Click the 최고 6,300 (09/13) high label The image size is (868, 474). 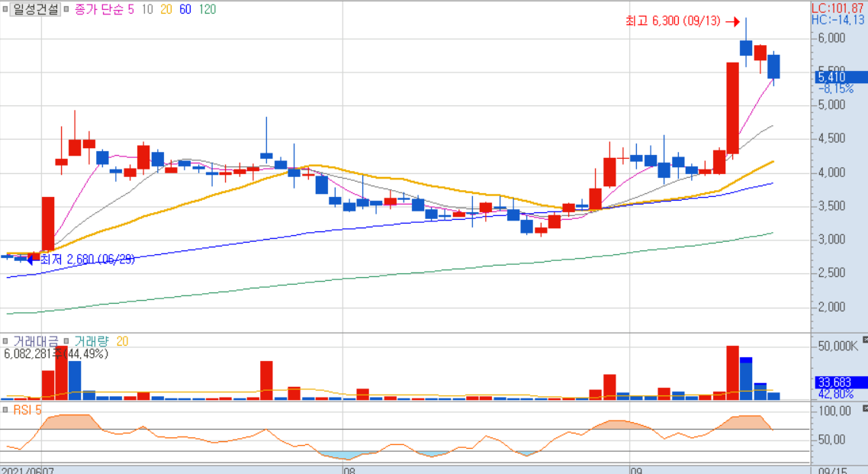click(x=674, y=21)
